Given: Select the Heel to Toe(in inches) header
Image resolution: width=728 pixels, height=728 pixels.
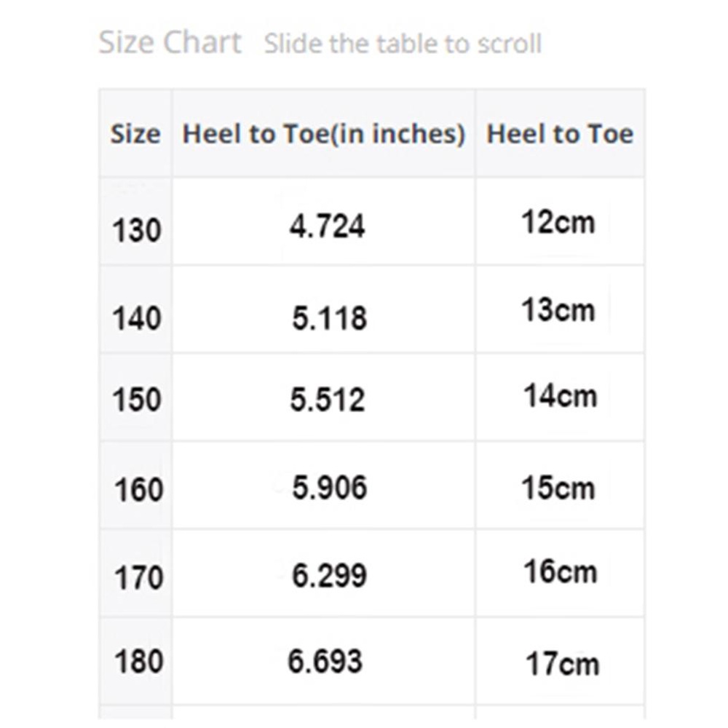Looking at the screenshot, I should (x=323, y=134).
